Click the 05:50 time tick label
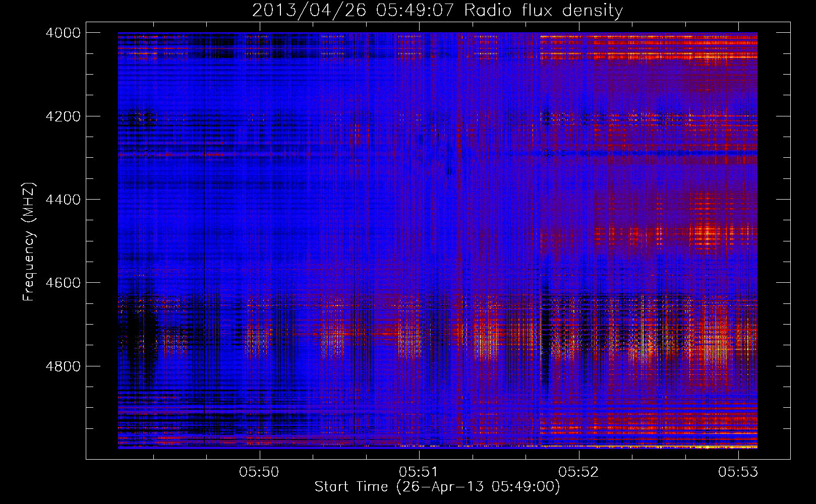 point(259,472)
